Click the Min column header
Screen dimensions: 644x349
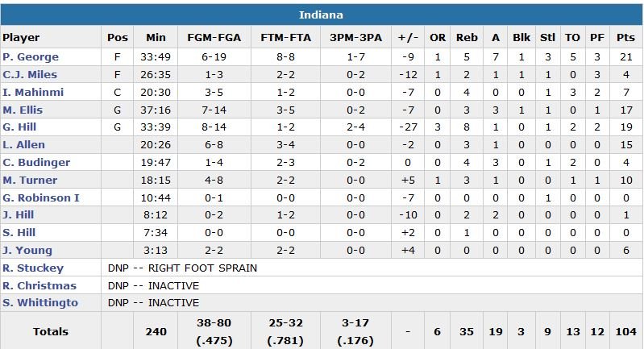click(156, 38)
